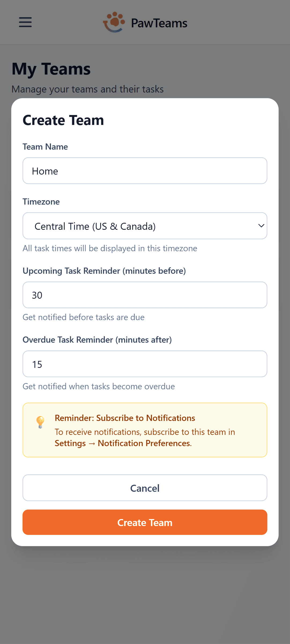The height and width of the screenshot is (644, 290).
Task: Click the Overdue Task Reminder label
Action: pyautogui.click(x=97, y=340)
